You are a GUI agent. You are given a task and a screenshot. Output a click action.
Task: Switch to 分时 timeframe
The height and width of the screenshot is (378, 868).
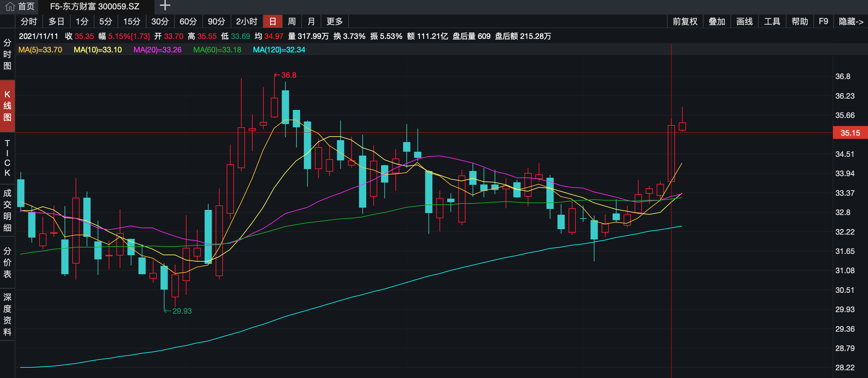pyautogui.click(x=29, y=22)
